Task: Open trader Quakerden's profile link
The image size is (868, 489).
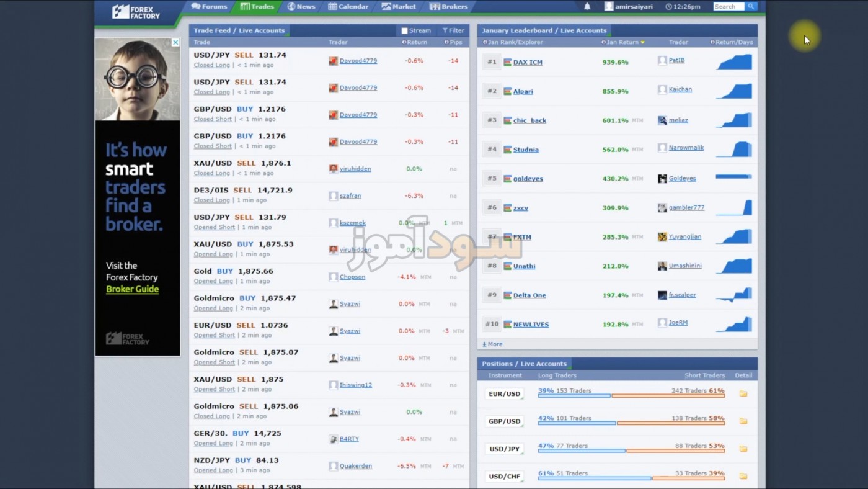Action: pyautogui.click(x=356, y=466)
